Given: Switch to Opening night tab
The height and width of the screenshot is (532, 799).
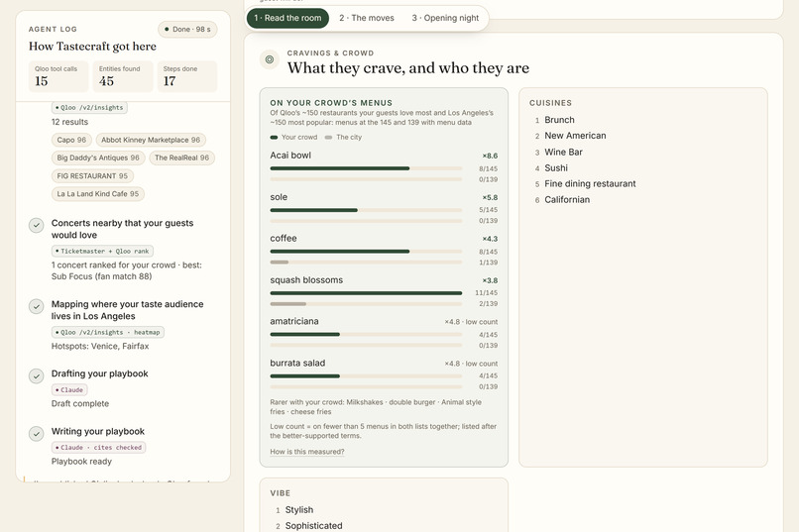Looking at the screenshot, I should coord(445,18).
